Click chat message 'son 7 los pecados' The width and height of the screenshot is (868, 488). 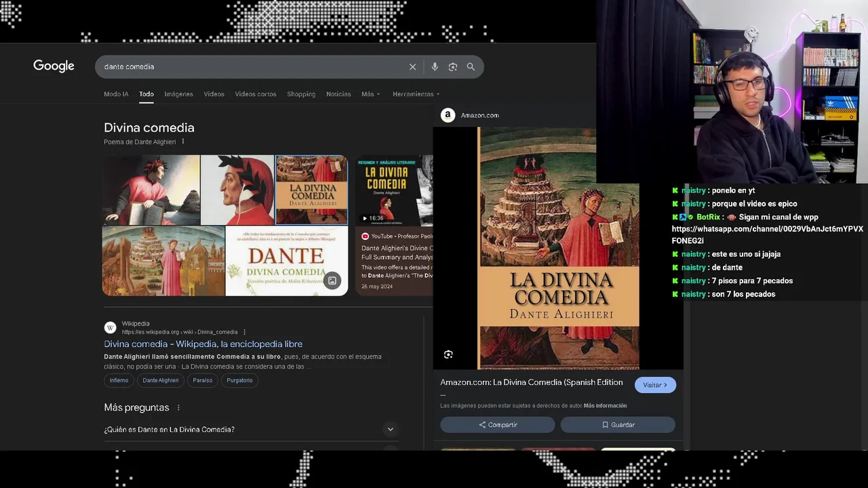744,294
